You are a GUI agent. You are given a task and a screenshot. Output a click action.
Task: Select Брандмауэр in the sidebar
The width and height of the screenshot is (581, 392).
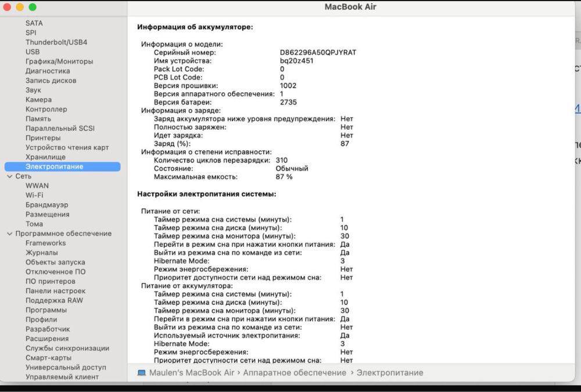click(x=46, y=205)
